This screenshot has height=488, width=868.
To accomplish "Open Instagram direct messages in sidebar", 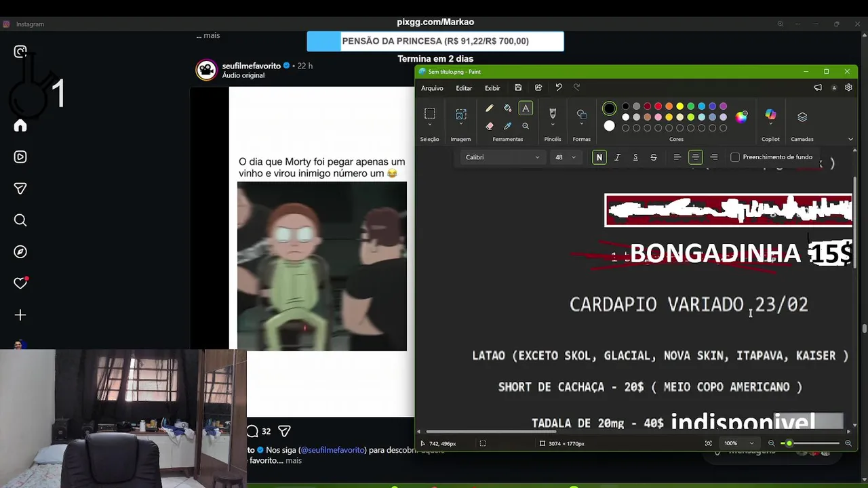I will pyautogui.click(x=20, y=188).
